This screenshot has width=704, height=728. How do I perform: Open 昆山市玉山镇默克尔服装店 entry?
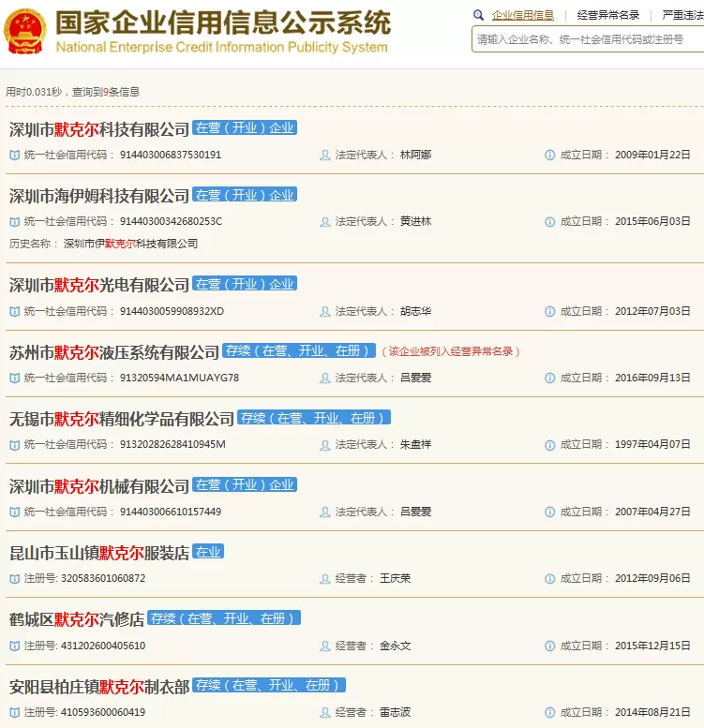click(99, 554)
